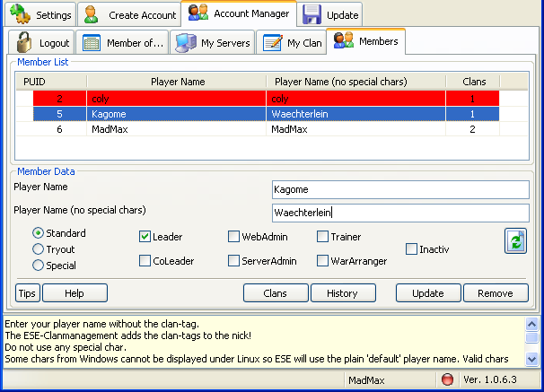Open the Create Account tab
The image size is (544, 392).
click(129, 14)
